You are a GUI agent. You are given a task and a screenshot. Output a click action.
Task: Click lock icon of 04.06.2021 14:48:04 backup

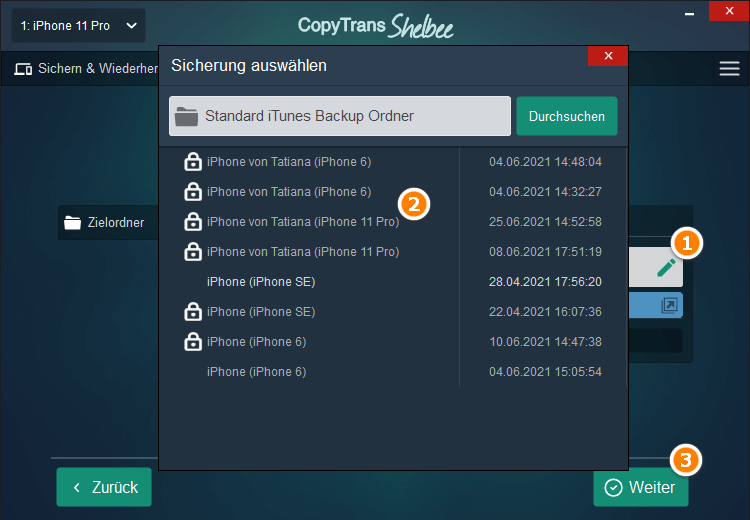193,162
